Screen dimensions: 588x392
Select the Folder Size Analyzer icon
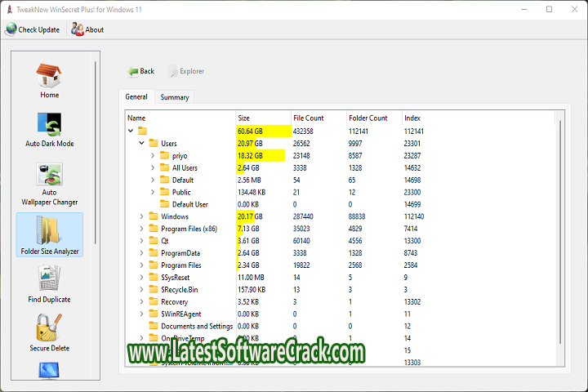pyautogui.click(x=49, y=231)
